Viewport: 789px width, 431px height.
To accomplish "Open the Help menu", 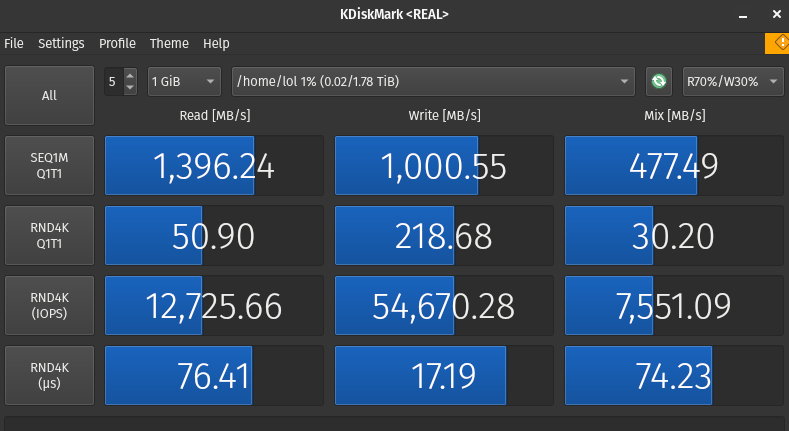I will pos(216,44).
